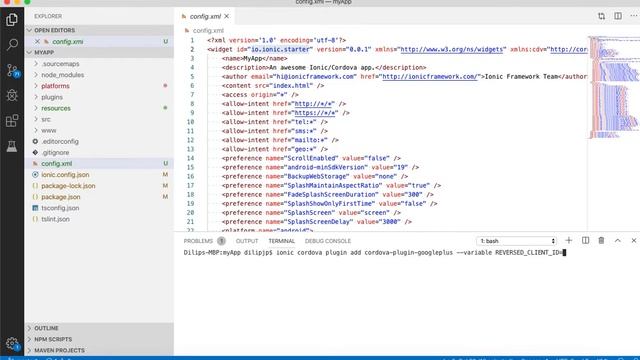Click the terminal command input line
The width and height of the screenshot is (640, 360).
click(375, 253)
